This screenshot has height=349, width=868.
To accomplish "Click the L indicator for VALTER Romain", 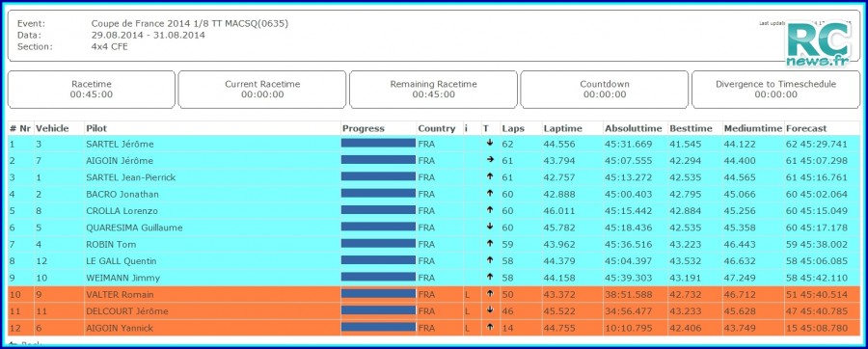I will (467, 294).
